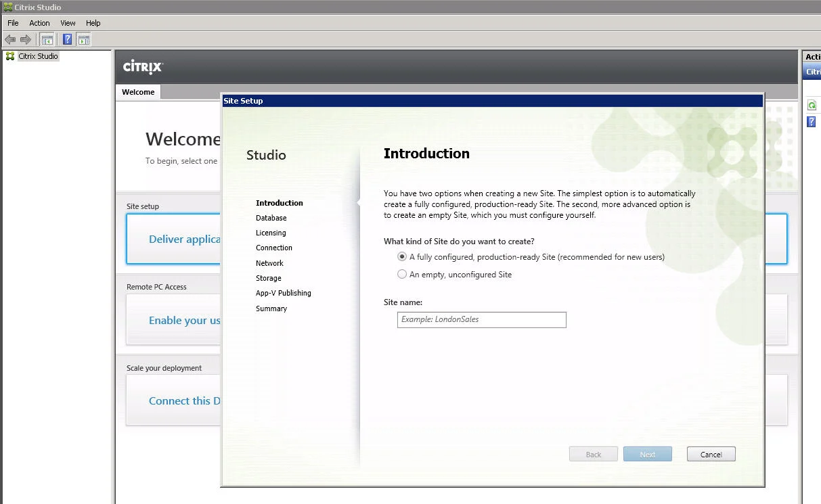
Task: Click the Site name input field
Action: pyautogui.click(x=481, y=320)
